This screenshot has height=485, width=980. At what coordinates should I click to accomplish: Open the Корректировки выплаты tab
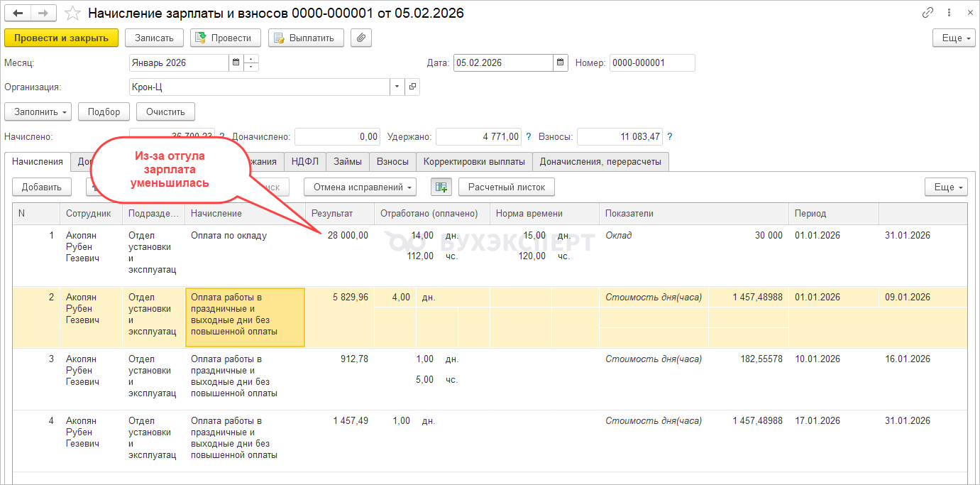coord(474,161)
